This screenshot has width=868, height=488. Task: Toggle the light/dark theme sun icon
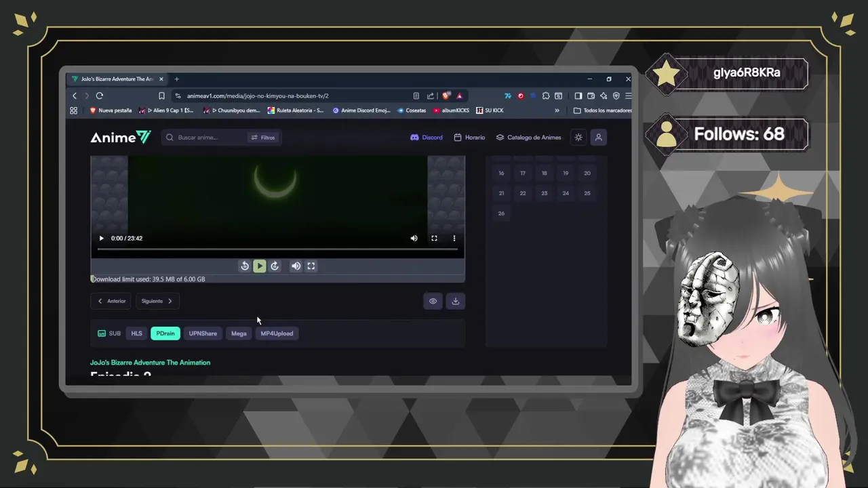(578, 138)
